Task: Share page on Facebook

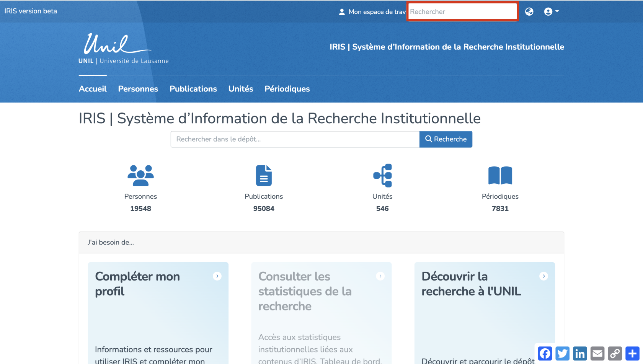Action: coord(545,353)
